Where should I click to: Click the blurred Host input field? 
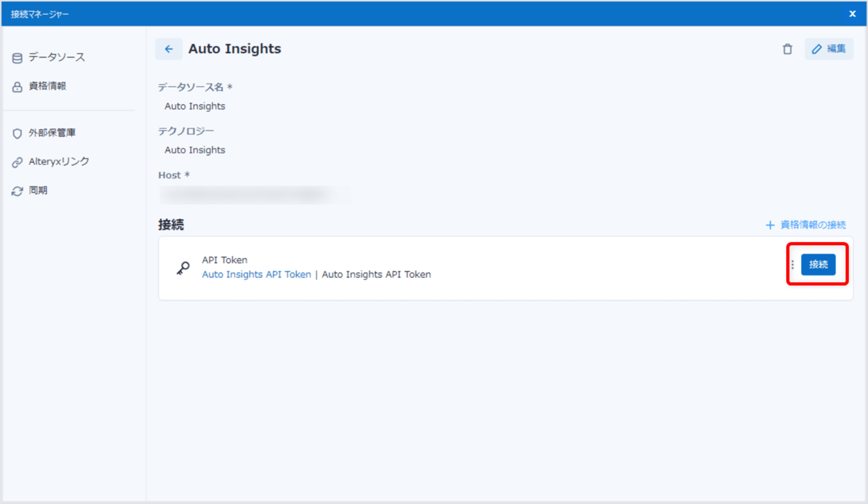click(255, 195)
